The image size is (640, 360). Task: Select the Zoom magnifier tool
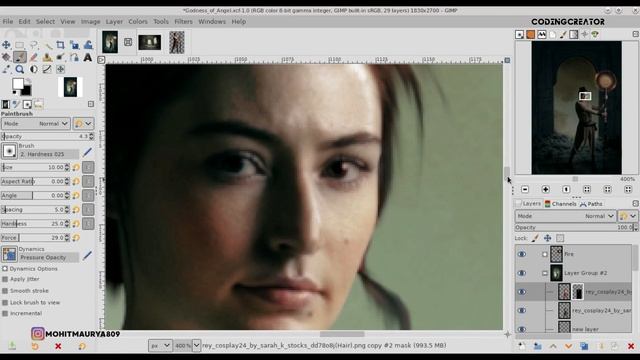point(20,69)
